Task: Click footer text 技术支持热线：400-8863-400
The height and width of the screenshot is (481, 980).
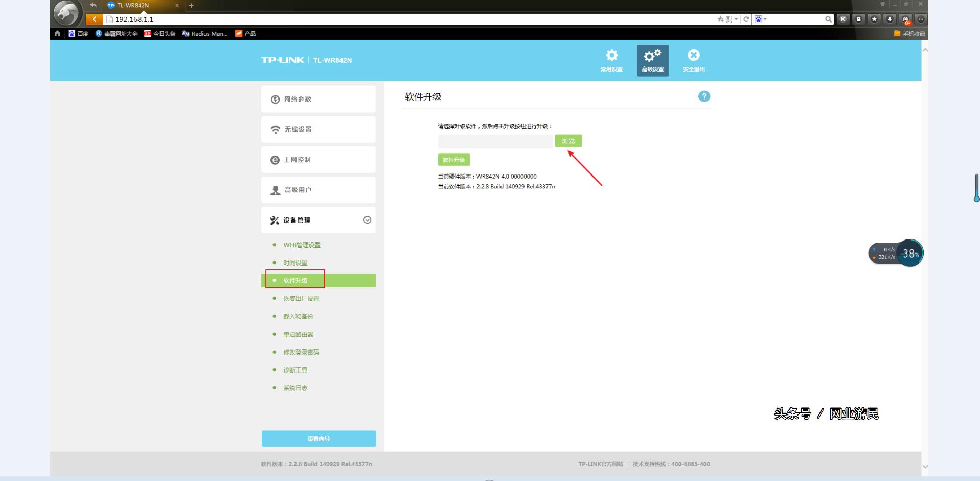Action: tap(671, 464)
